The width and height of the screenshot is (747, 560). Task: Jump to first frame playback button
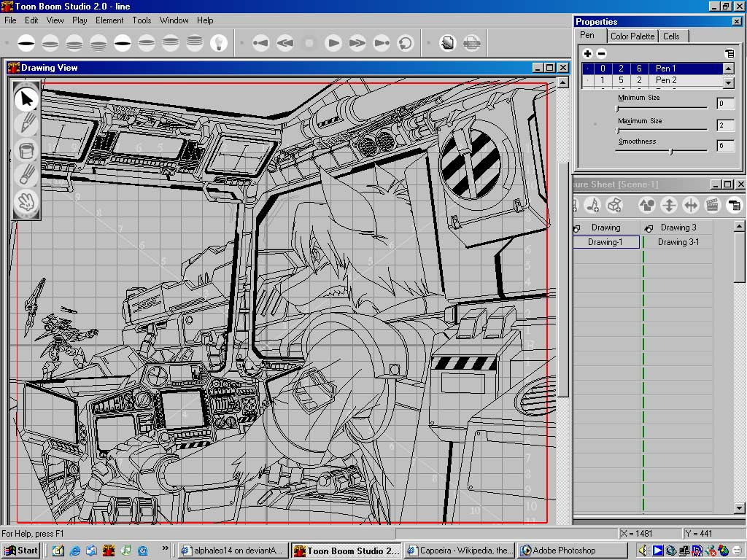coord(260,43)
